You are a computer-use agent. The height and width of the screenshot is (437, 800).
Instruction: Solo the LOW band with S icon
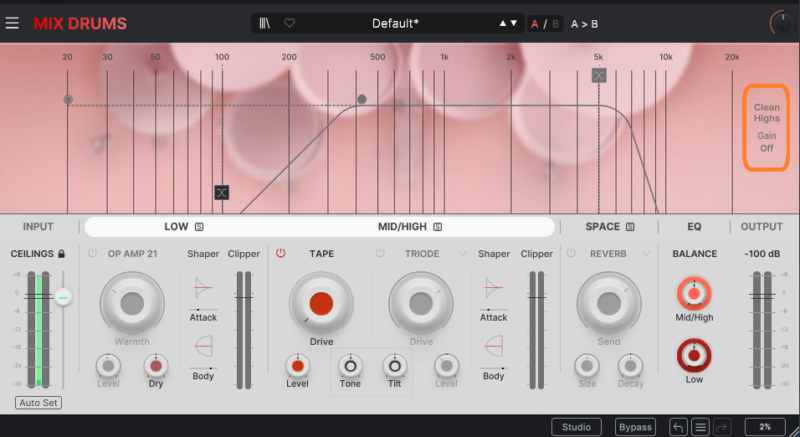199,227
